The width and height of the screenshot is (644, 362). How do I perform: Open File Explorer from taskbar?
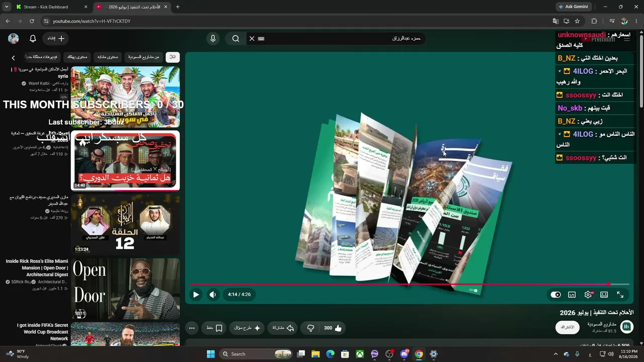(315, 354)
